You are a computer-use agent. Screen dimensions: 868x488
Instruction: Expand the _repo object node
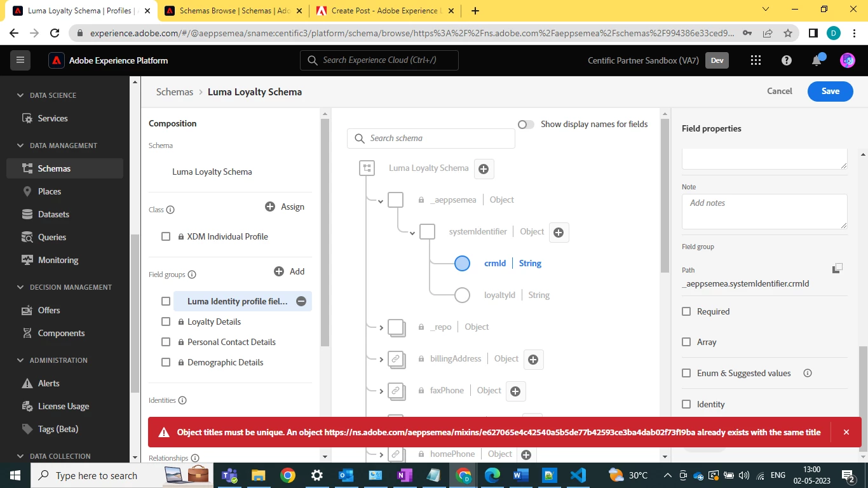click(x=381, y=328)
